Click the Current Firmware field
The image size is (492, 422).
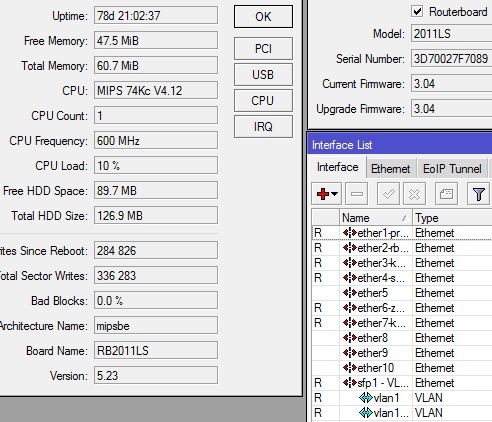[451, 83]
